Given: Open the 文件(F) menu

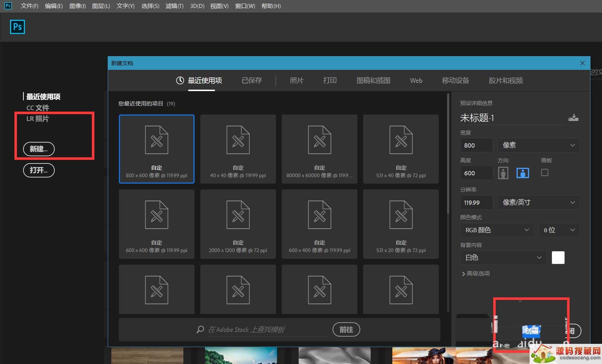Looking at the screenshot, I should (x=30, y=6).
